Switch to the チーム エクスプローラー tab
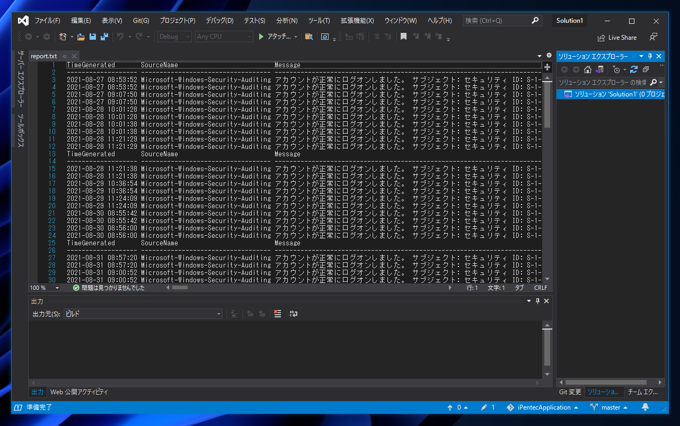The height and width of the screenshot is (426, 680). tap(643, 392)
